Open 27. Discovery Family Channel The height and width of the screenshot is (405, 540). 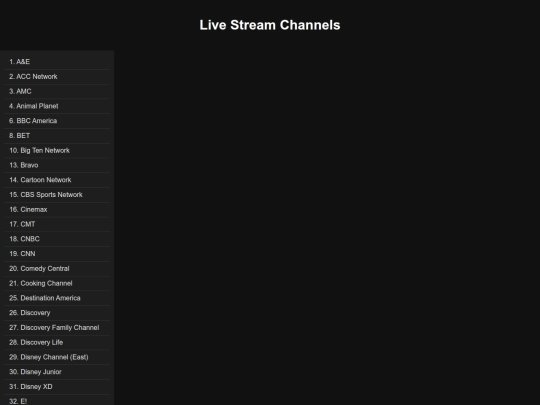pos(57,328)
